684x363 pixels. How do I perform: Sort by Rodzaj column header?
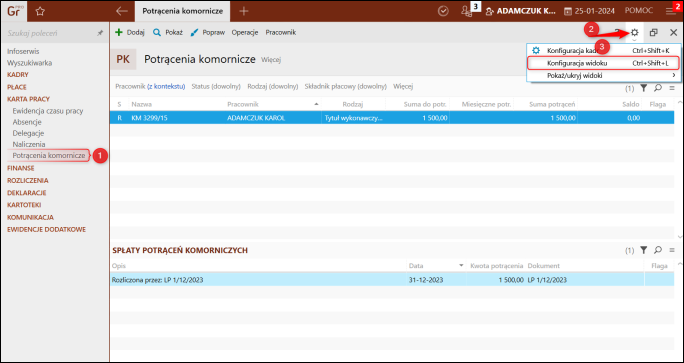click(x=353, y=104)
